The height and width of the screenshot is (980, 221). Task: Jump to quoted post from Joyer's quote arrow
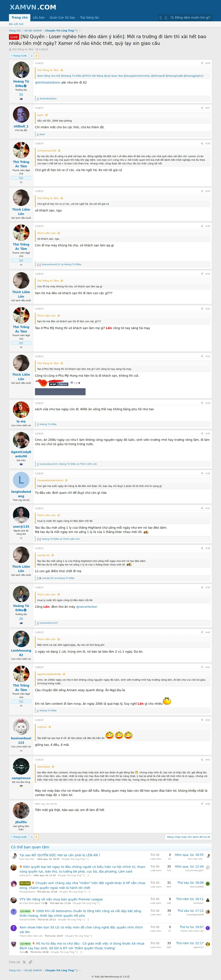click(x=46, y=115)
